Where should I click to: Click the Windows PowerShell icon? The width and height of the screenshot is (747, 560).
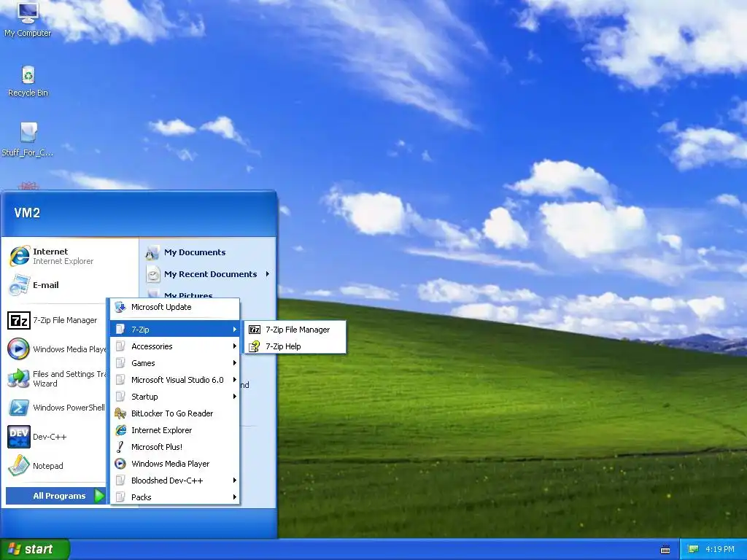tap(19, 408)
